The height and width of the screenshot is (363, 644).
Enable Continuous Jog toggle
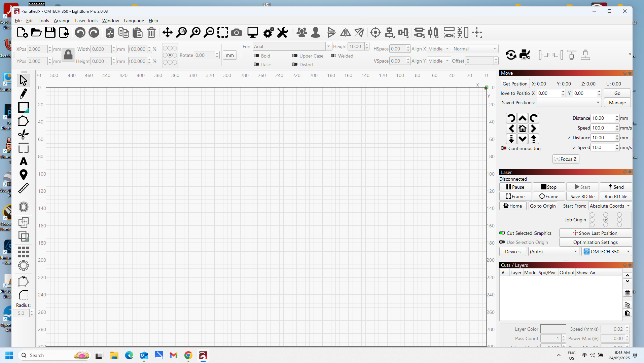click(504, 148)
